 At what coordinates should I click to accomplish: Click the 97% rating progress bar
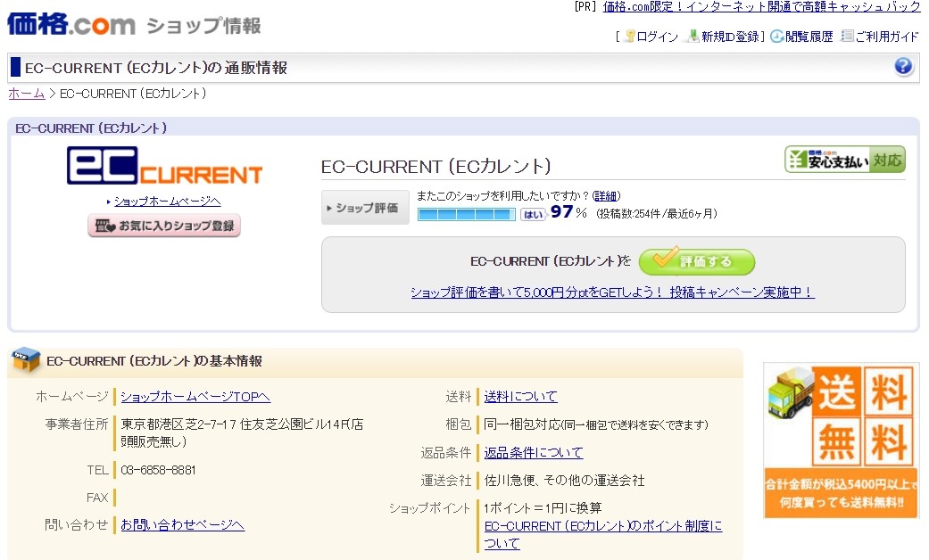point(467,214)
